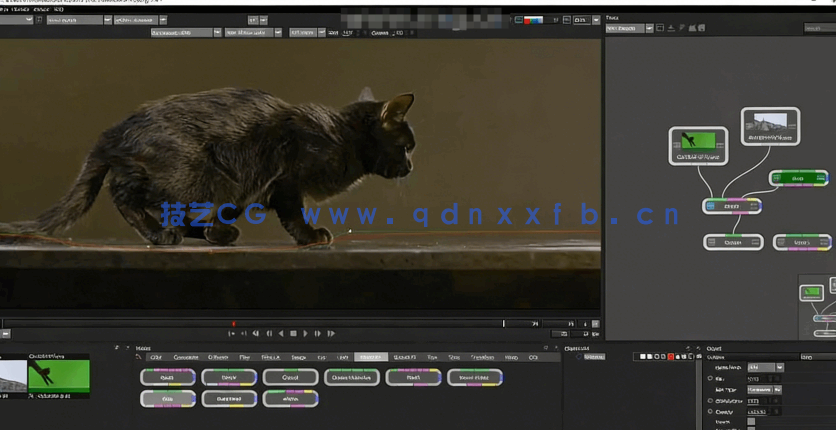Screen dimensions: 836x430
Task: Toggle the first circular keyframe button in properties
Action: click(711, 379)
